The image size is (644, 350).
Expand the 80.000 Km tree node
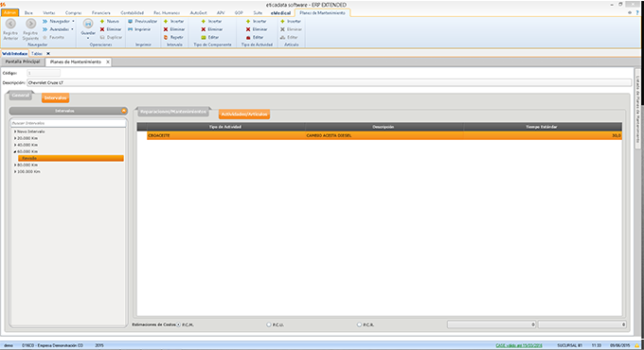click(15, 165)
